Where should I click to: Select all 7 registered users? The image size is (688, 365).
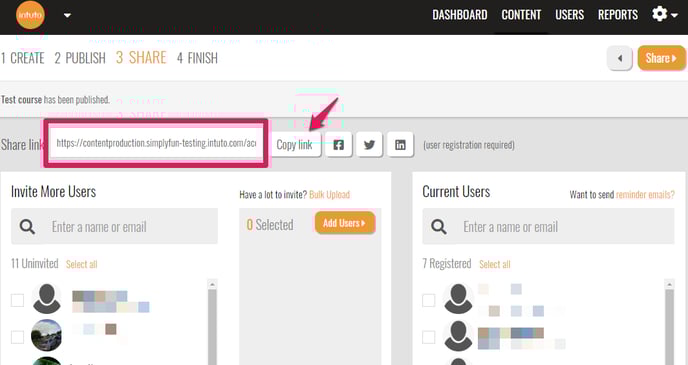click(x=494, y=264)
